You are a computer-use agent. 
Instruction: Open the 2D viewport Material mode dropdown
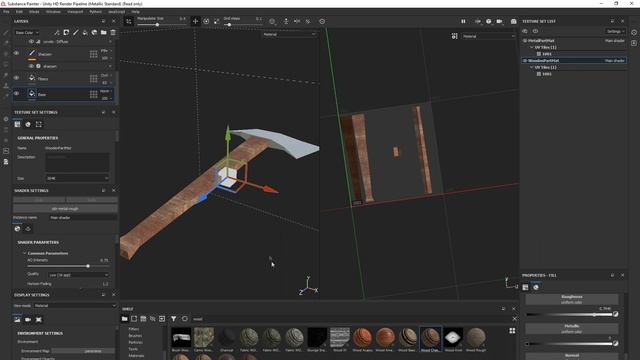[489, 36]
